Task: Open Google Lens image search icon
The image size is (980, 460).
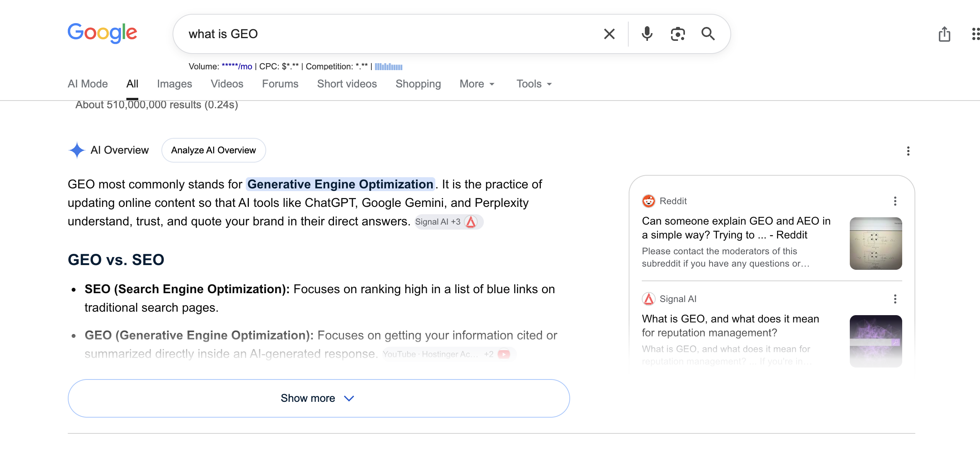Action: (x=678, y=34)
